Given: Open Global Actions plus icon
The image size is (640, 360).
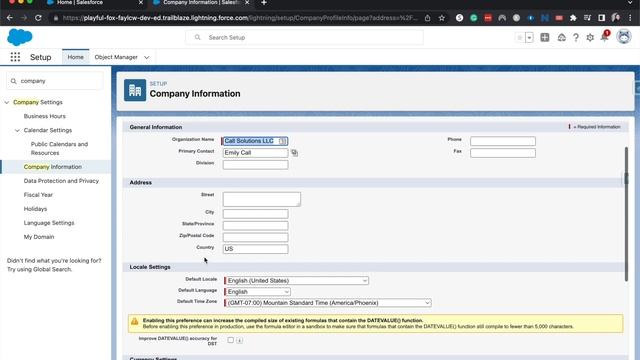Looking at the screenshot, I should point(544,38).
